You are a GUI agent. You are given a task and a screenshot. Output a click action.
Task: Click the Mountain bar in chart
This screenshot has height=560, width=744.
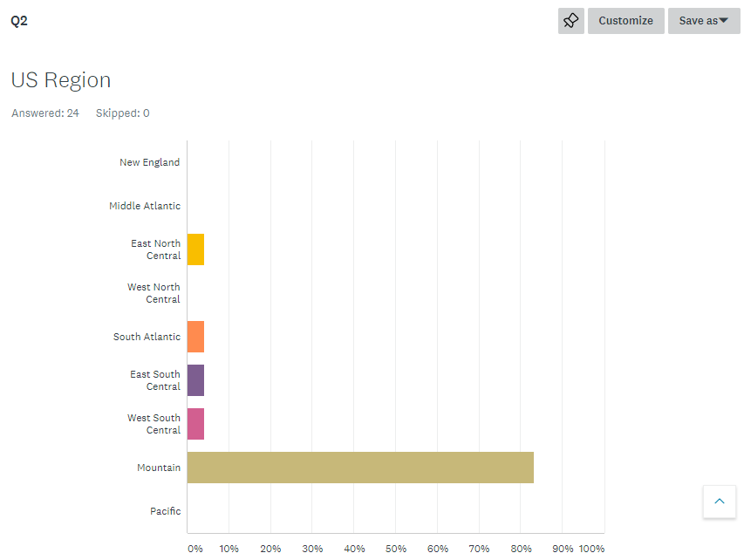click(x=360, y=468)
